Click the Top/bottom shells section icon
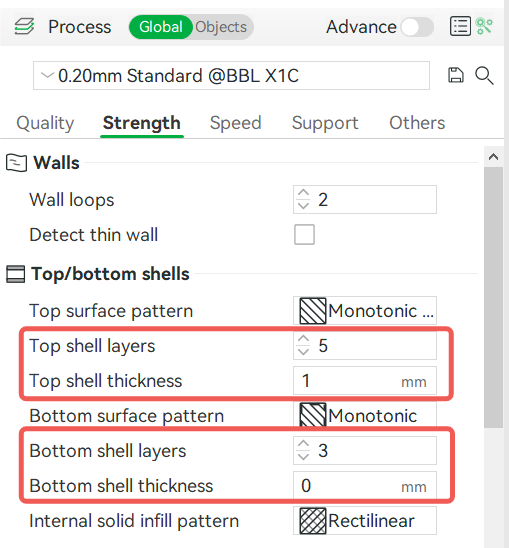 16,274
